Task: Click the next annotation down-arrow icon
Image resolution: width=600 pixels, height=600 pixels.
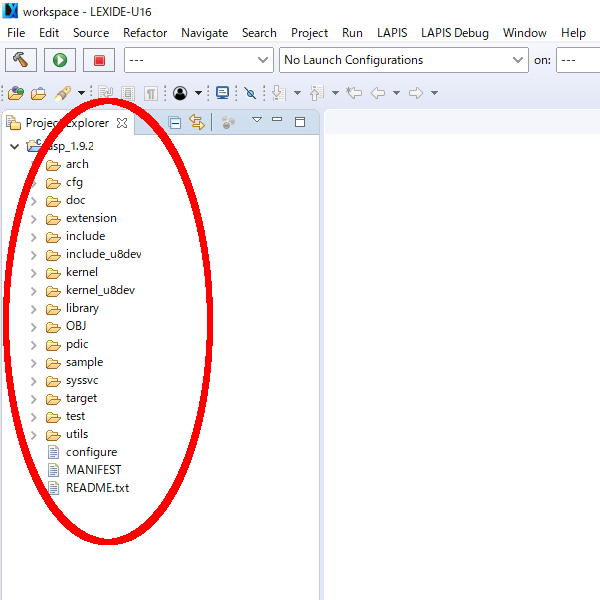Action: pyautogui.click(x=279, y=93)
